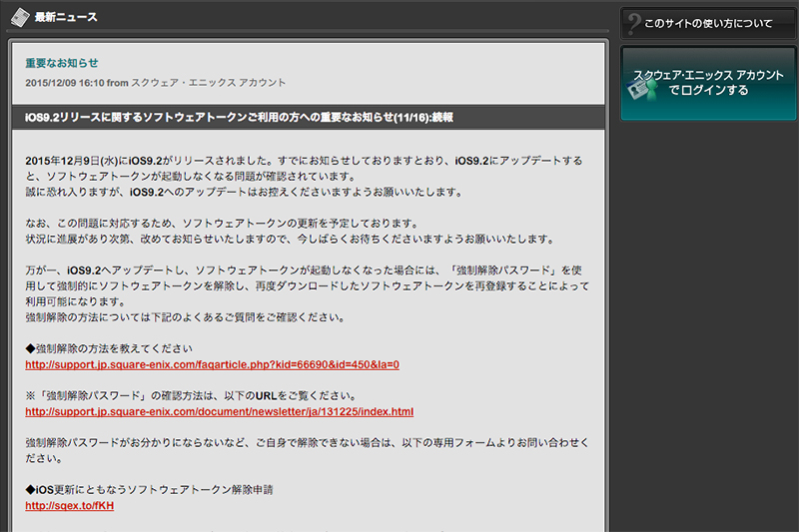Image resolution: width=799 pixels, height=532 pixels.
Task: Click the ◆強制解除の方法を教えてください line
Action: tap(109, 348)
